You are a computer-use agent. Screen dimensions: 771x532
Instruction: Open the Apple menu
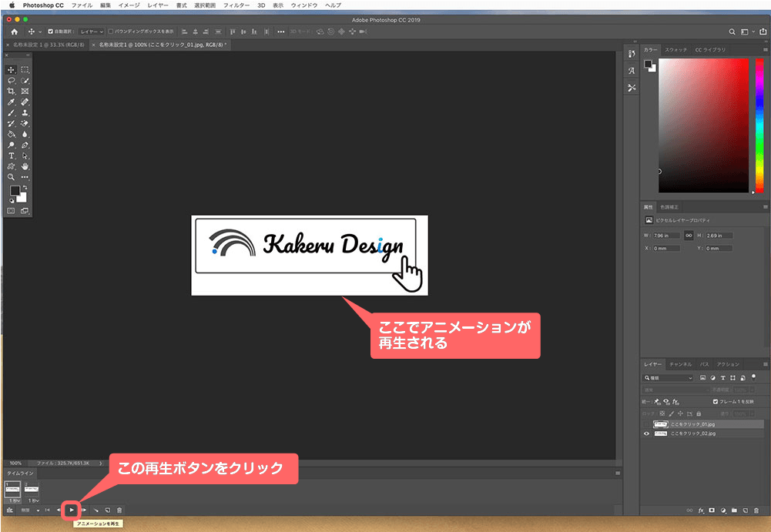click(x=12, y=5)
